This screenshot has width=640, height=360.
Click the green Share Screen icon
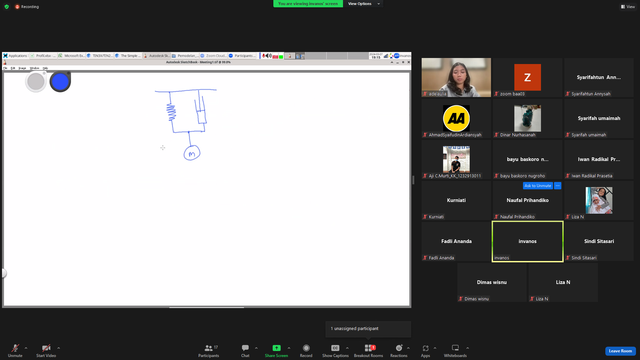coord(276,348)
